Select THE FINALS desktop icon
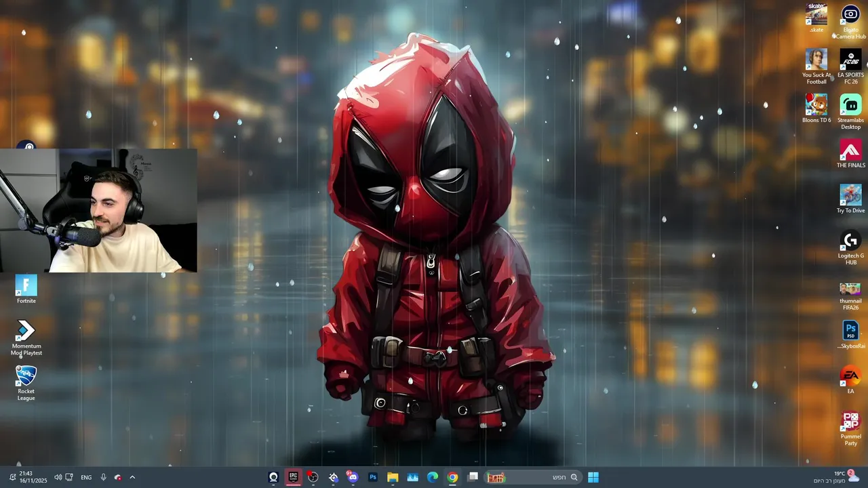 850,154
